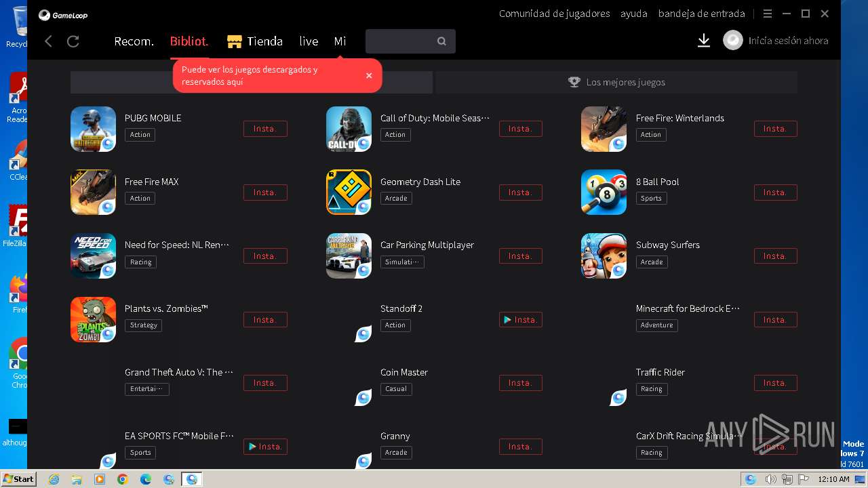
Task: Click the user avatar icon
Action: [x=733, y=41]
